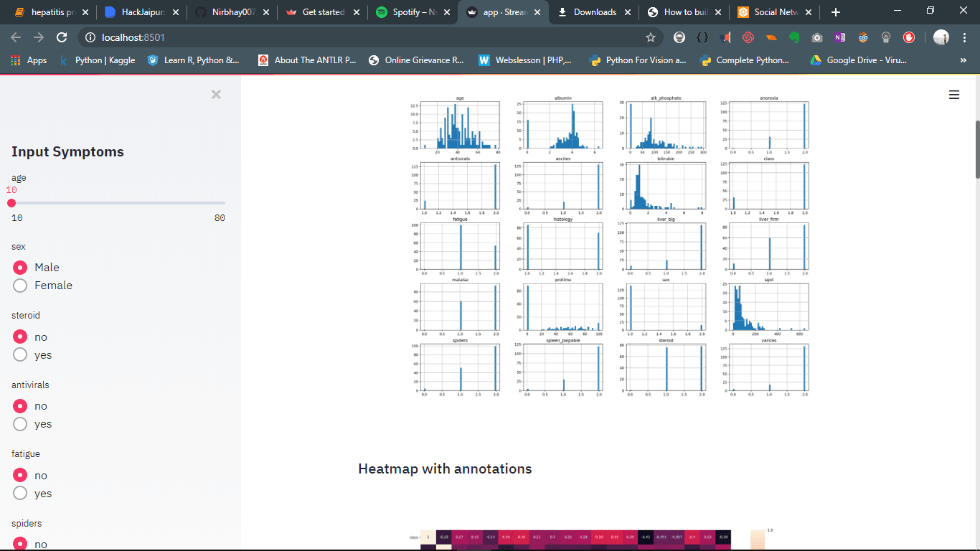
Task: Close the Downloads tab
Action: click(x=628, y=12)
